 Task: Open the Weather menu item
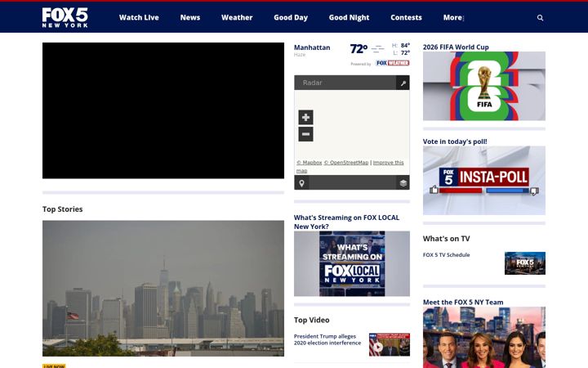click(237, 17)
